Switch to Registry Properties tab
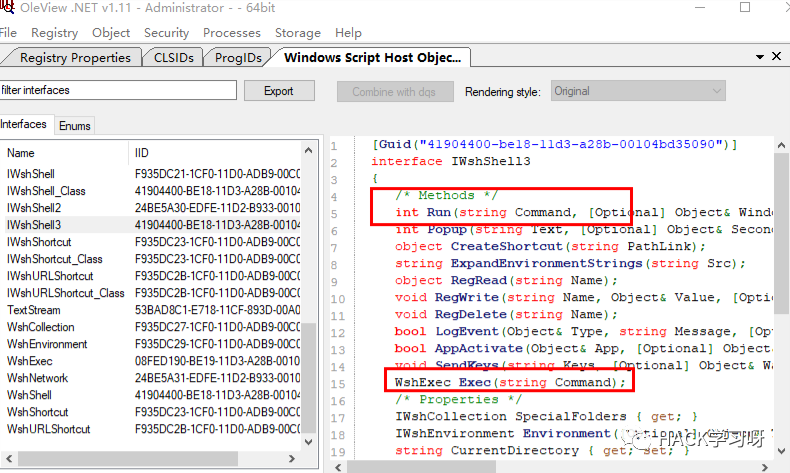The image size is (790, 473). [x=75, y=57]
